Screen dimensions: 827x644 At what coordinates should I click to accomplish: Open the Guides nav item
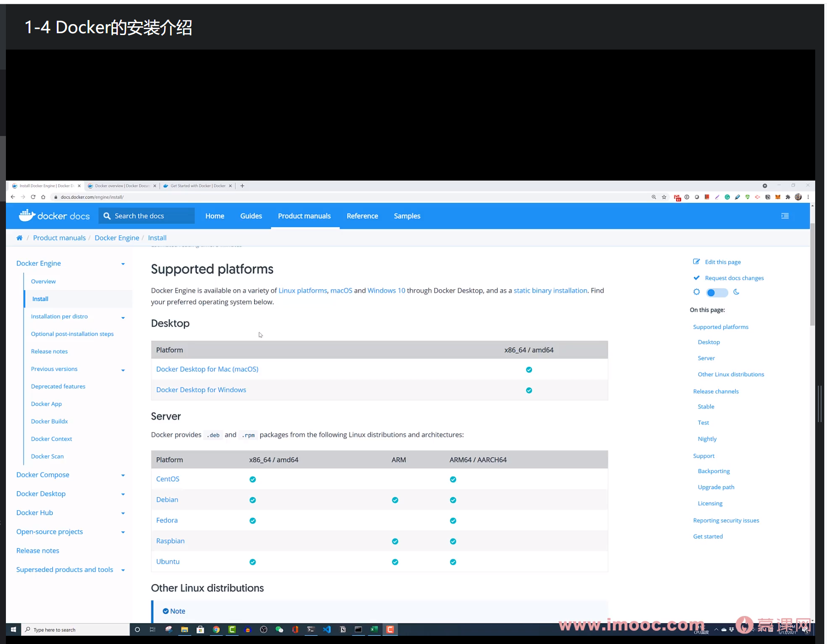[251, 216]
